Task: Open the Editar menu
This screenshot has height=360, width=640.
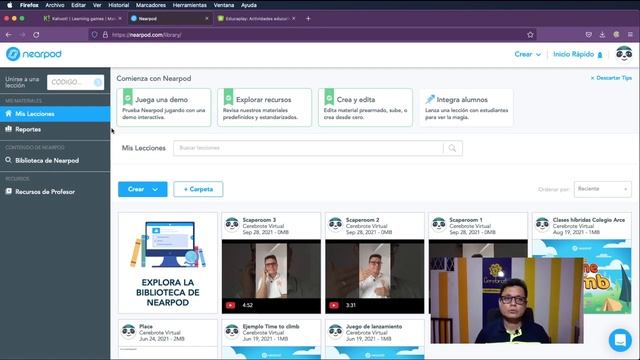Action: (x=78, y=5)
